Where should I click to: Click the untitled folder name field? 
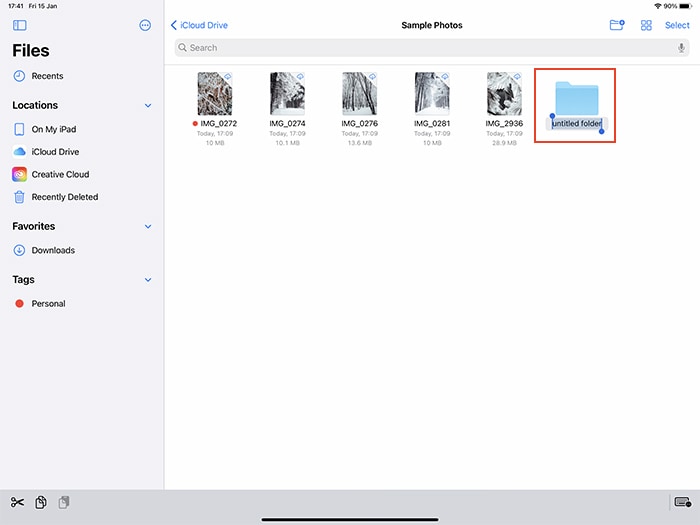point(577,124)
